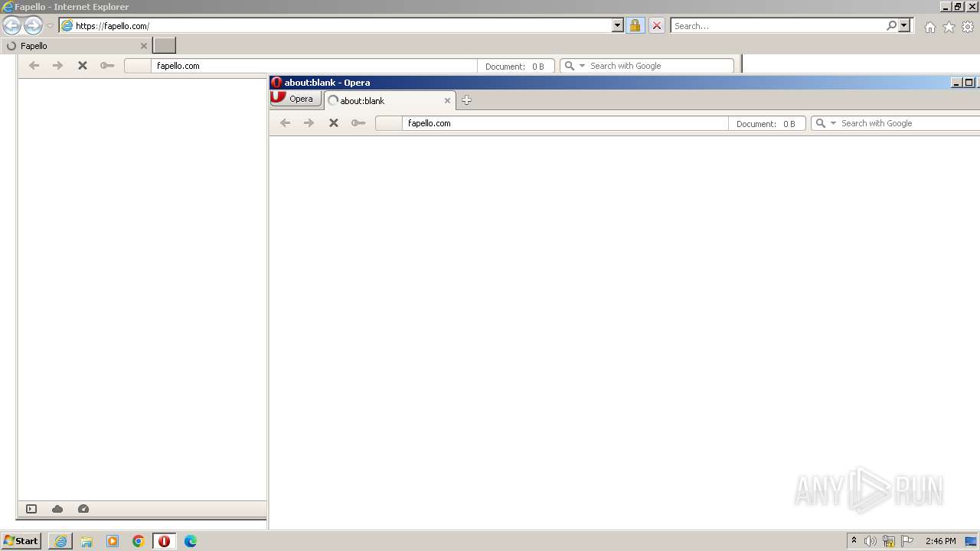Screen dimensions: 980x551
Task: Open media player icon on taskbar
Action: point(113,541)
